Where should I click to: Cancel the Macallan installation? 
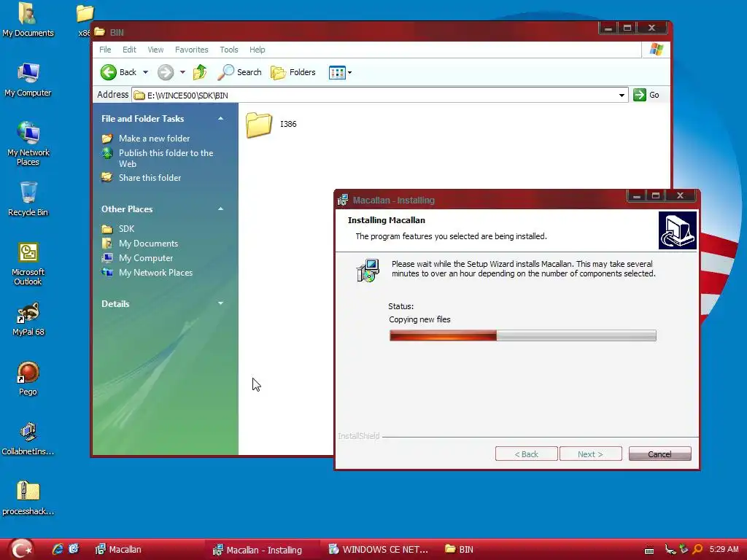659,454
